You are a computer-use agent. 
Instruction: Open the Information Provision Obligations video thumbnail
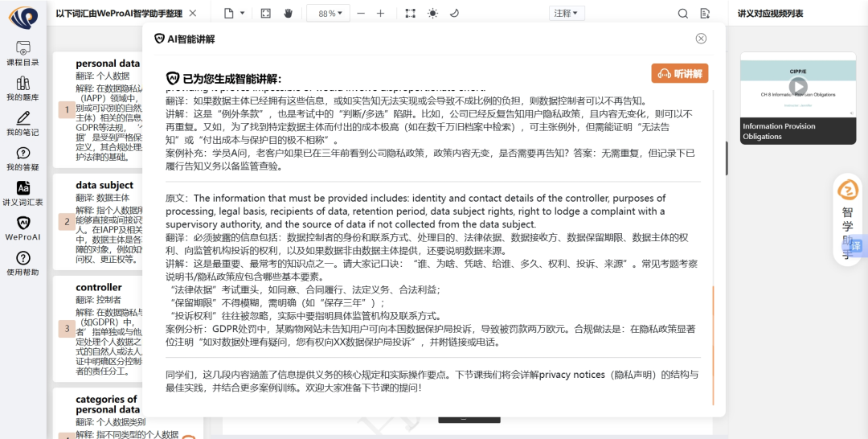click(798, 98)
